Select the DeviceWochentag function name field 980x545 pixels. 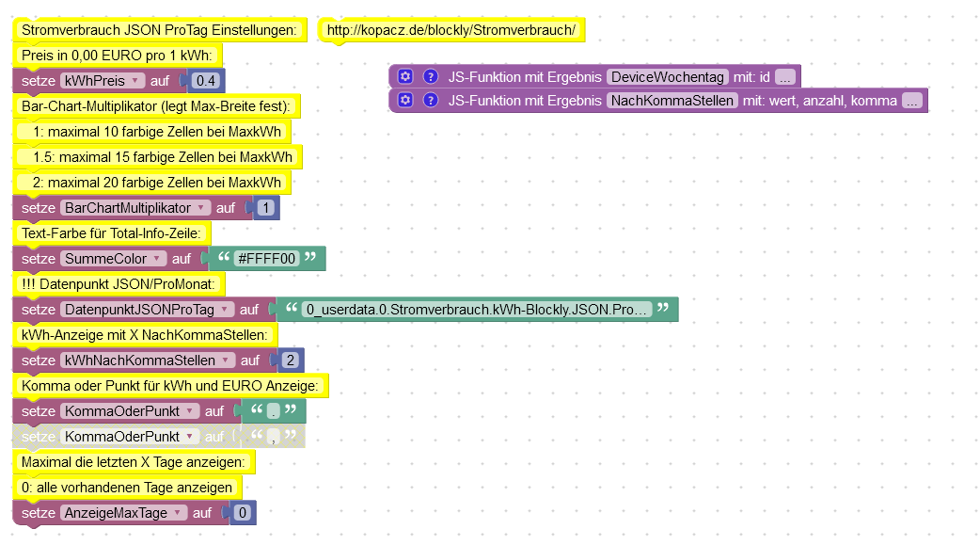point(668,76)
